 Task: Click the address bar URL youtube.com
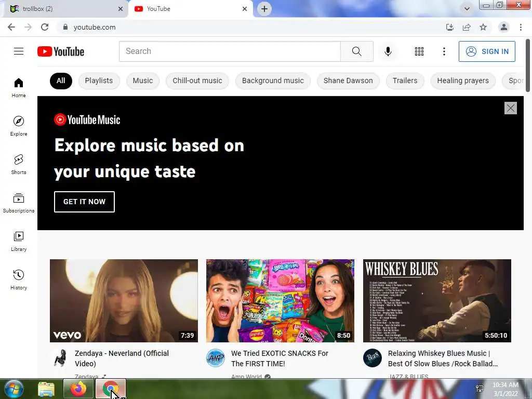tap(95, 27)
